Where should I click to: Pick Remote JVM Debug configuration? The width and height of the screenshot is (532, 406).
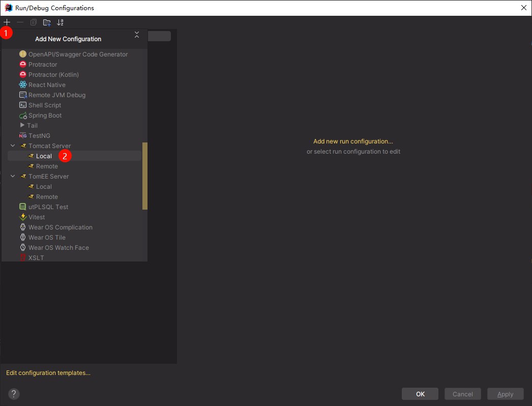[x=56, y=95]
